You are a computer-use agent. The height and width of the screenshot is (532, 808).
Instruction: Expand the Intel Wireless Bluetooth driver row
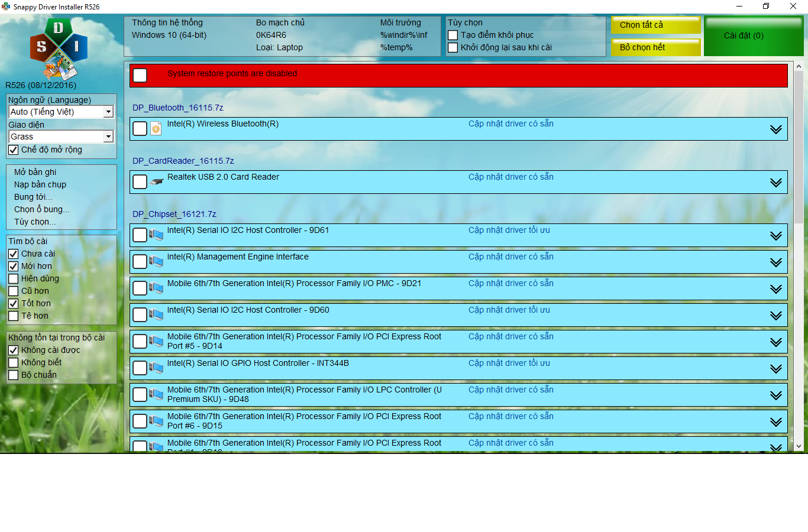point(776,129)
